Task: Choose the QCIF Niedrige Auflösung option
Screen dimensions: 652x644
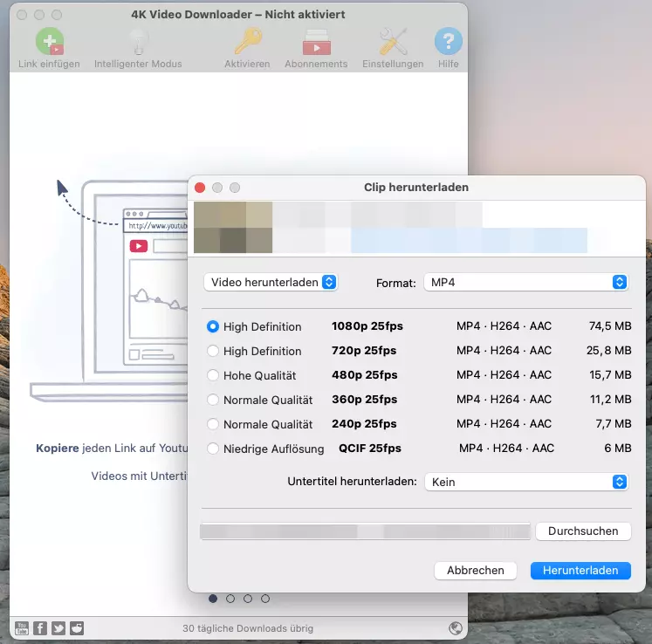Action: pyautogui.click(x=213, y=449)
